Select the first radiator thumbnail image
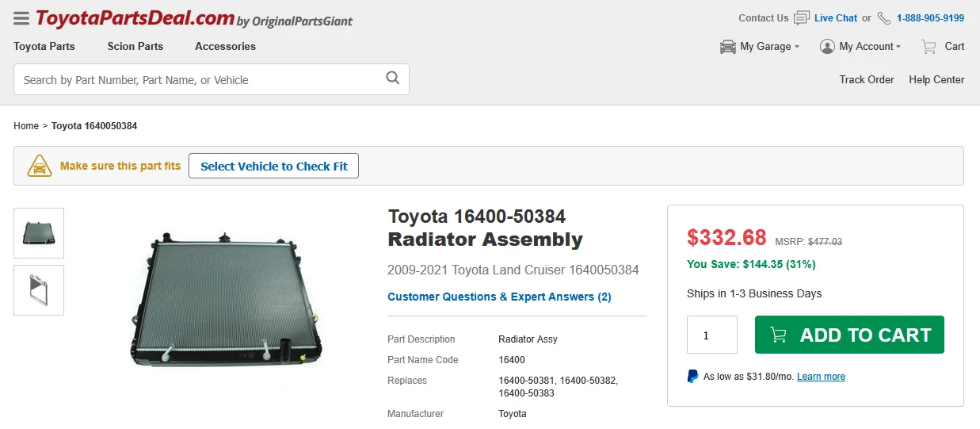980x429 pixels. point(39,233)
